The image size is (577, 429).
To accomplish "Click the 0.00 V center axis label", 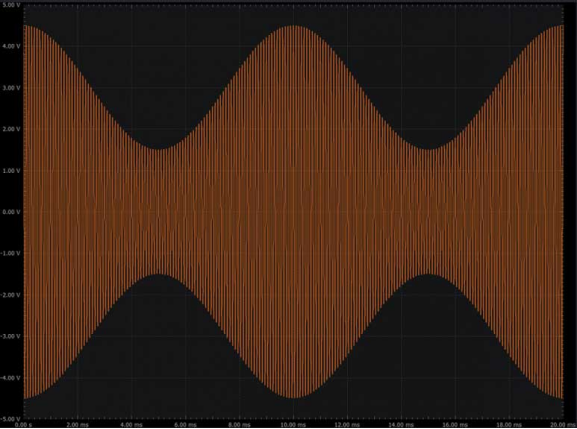I will tap(11, 212).
